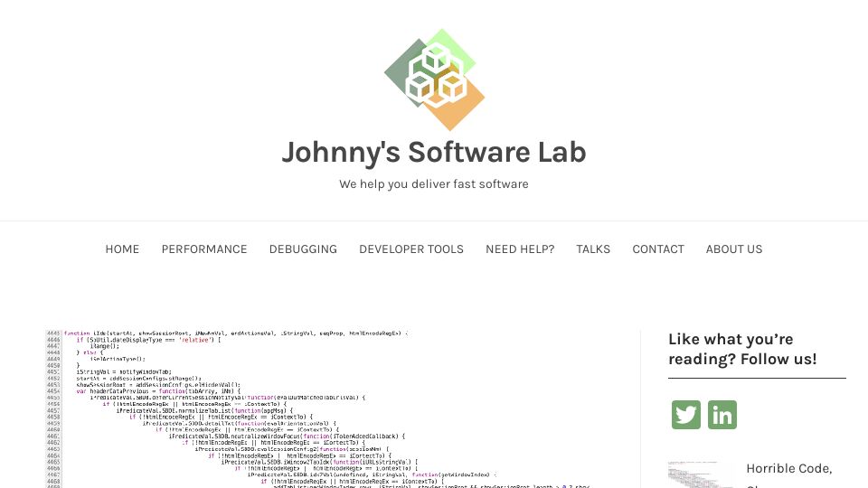Viewport: 868px width, 488px height.
Task: Open the Twitter follow icon
Action: pos(686,415)
